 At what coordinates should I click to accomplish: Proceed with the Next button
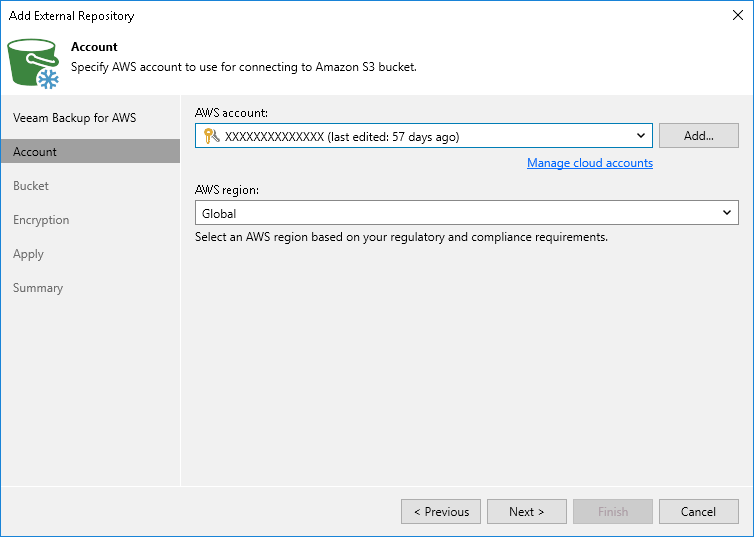(x=527, y=512)
